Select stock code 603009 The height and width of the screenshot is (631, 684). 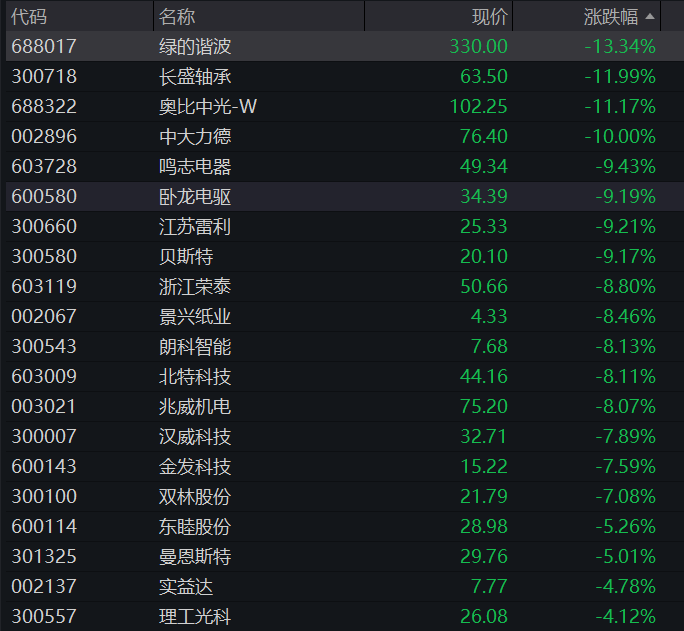(x=44, y=377)
